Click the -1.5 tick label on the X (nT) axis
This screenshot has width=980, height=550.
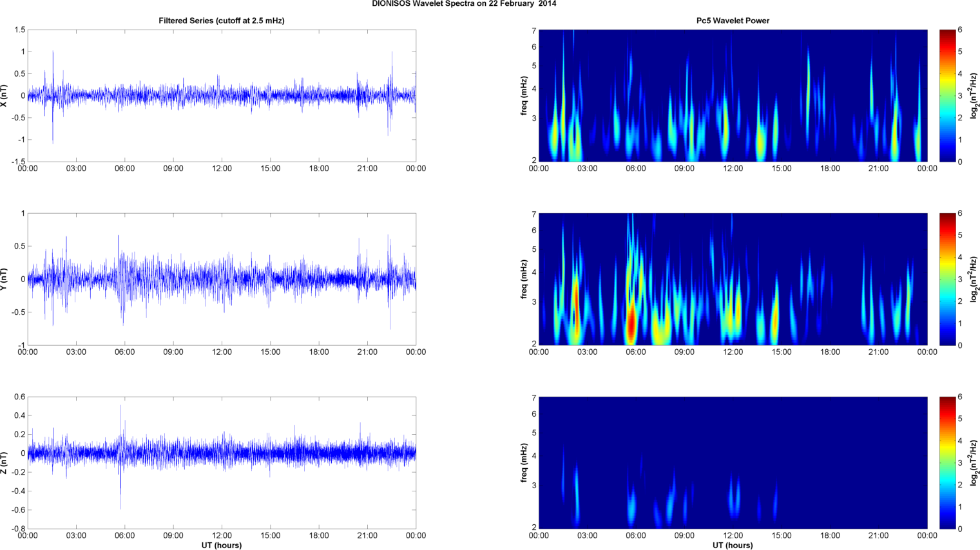tap(17, 162)
